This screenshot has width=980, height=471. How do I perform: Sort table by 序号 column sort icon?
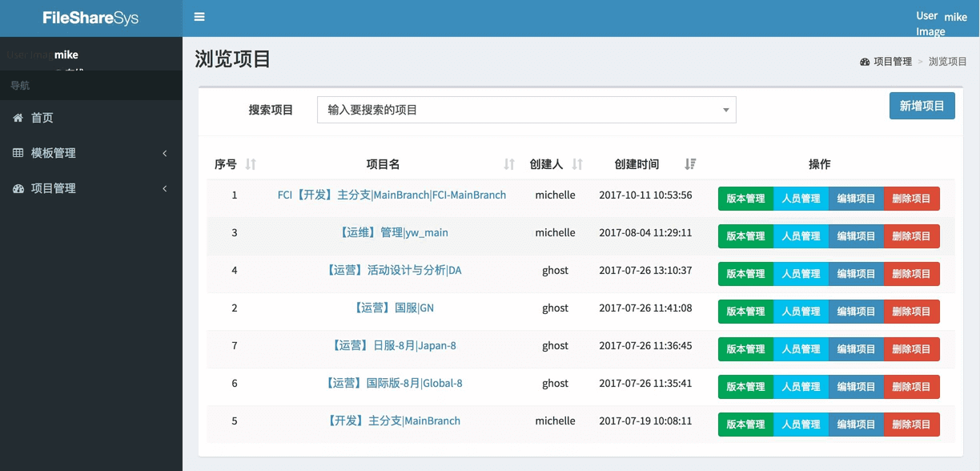pyautogui.click(x=251, y=164)
